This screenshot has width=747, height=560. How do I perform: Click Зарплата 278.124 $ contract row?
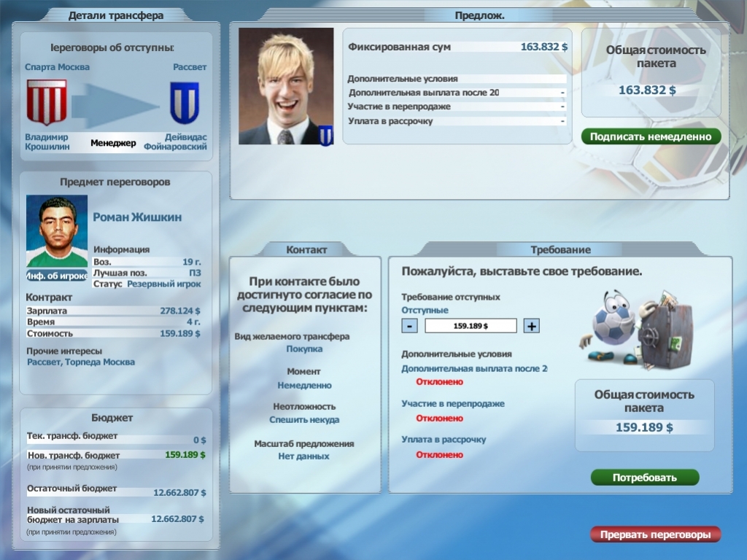113,311
